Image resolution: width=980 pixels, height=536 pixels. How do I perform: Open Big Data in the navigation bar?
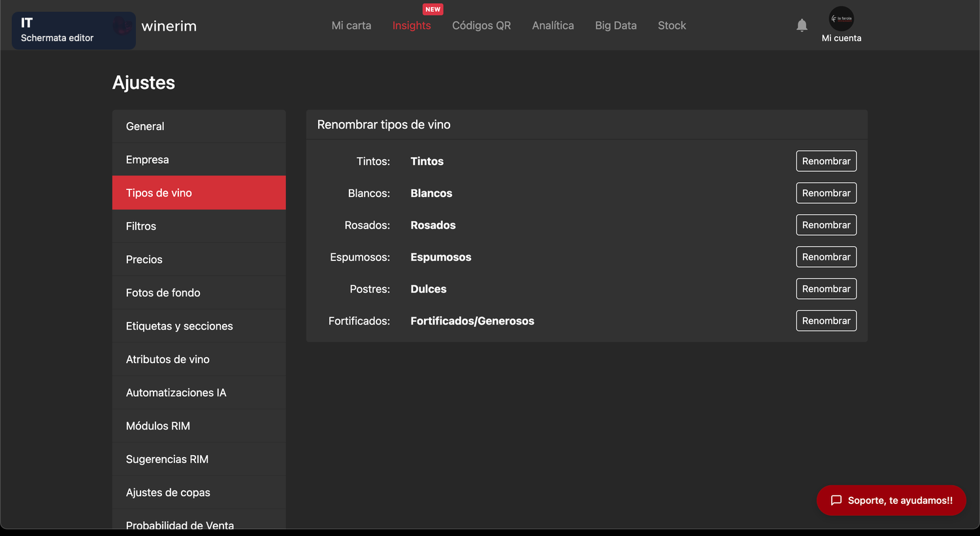(x=615, y=25)
